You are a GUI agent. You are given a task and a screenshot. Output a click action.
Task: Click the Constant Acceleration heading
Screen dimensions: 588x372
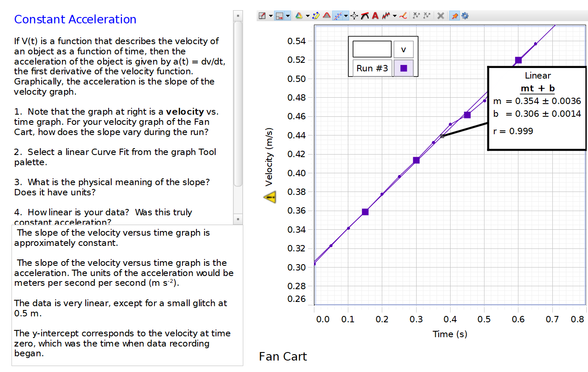tap(75, 20)
